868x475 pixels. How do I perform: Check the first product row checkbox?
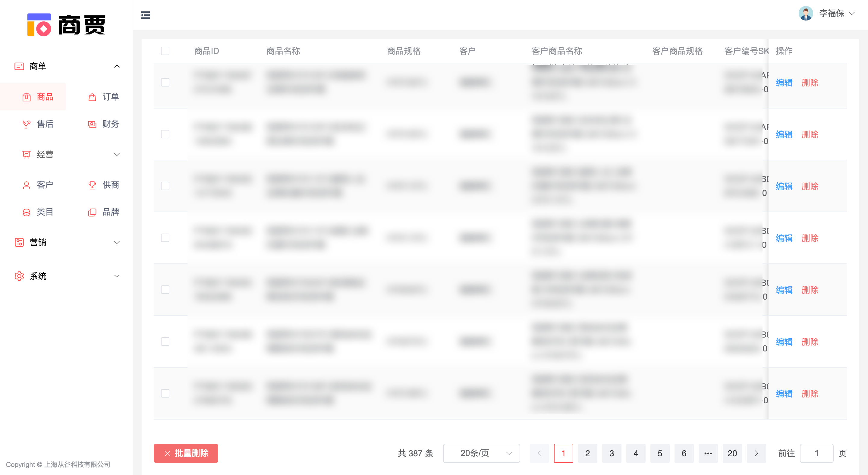[165, 83]
